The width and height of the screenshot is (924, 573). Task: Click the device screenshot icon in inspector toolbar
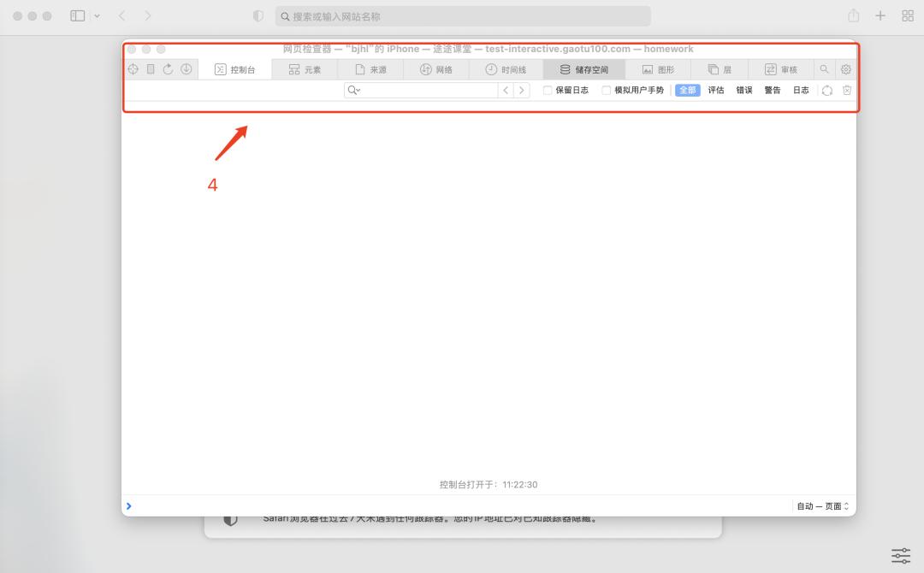[x=151, y=69]
